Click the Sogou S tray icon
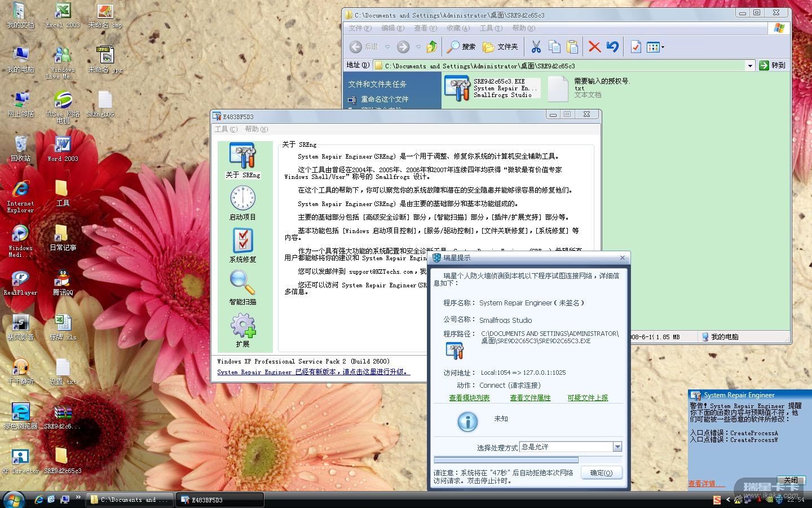Screen dimensions: 812x508 [717, 500]
